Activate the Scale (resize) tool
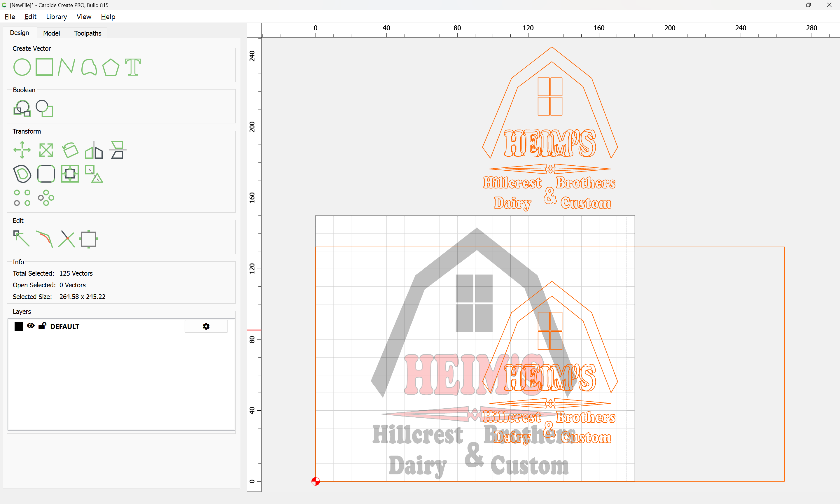Image resolution: width=840 pixels, height=504 pixels. click(x=46, y=150)
